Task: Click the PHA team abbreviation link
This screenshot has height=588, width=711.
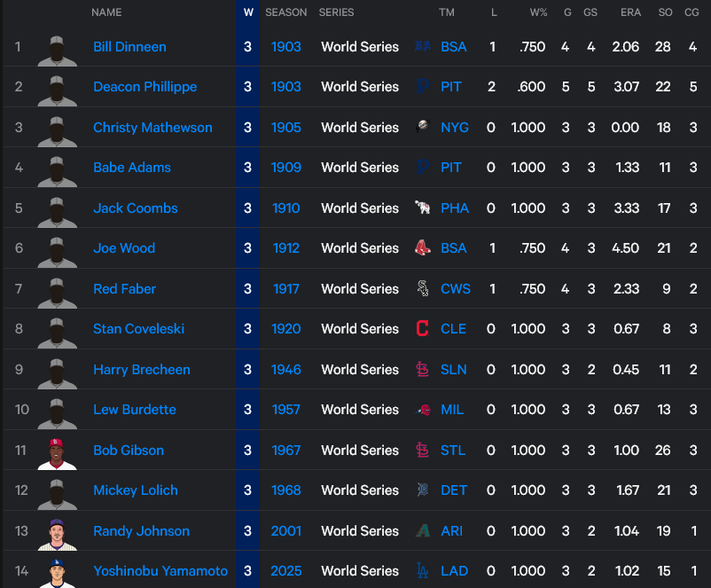Action: click(x=455, y=208)
